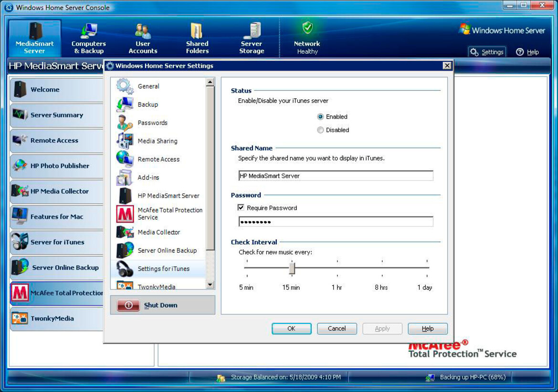Image resolution: width=558 pixels, height=392 pixels.
Task: Click the settings list scroll down arrow
Action: tap(210, 284)
